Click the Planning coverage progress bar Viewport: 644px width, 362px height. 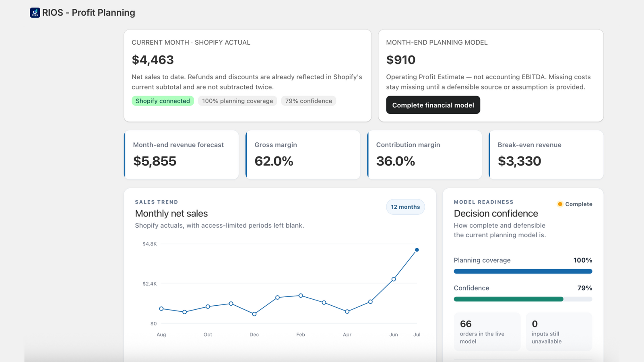(523, 271)
